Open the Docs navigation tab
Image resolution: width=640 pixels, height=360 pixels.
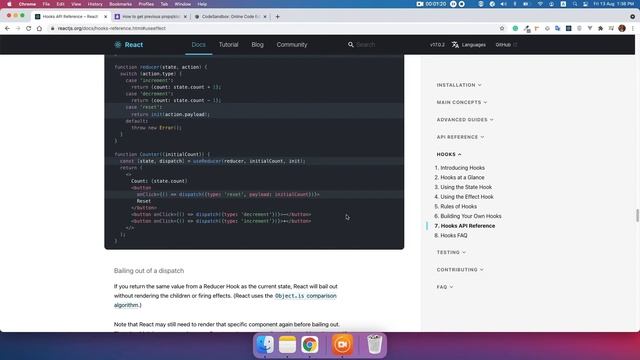click(x=199, y=44)
